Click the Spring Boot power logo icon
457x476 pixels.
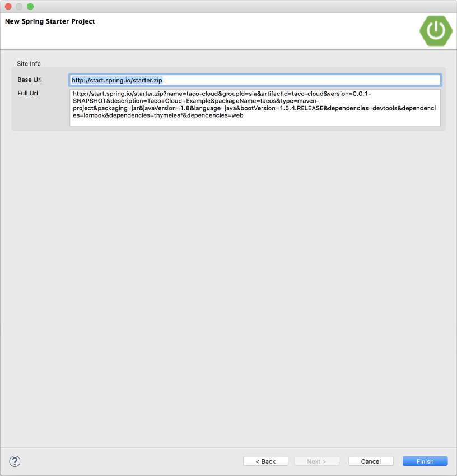click(436, 31)
